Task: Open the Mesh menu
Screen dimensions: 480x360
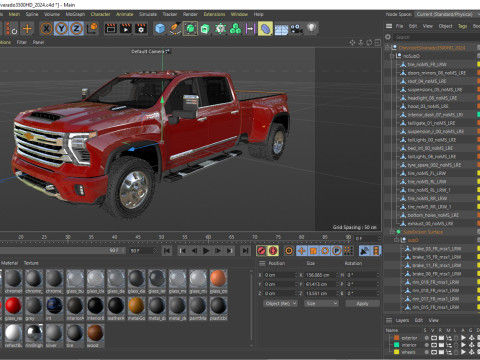Action: click(14, 14)
